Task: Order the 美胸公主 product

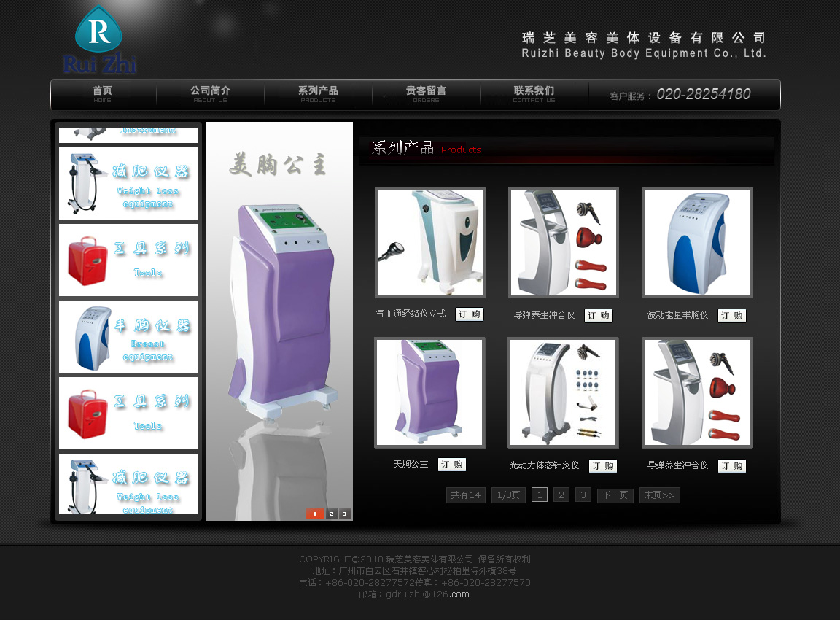Action: (452, 465)
